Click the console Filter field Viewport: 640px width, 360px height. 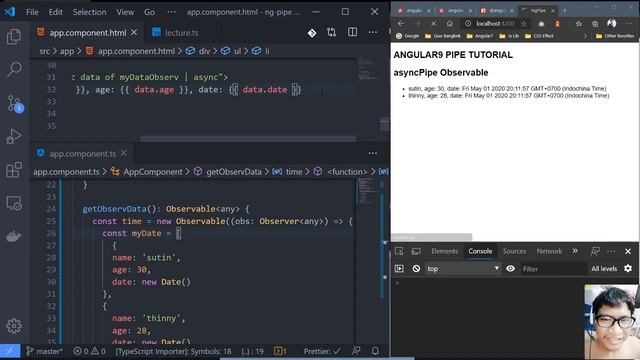tap(553, 269)
